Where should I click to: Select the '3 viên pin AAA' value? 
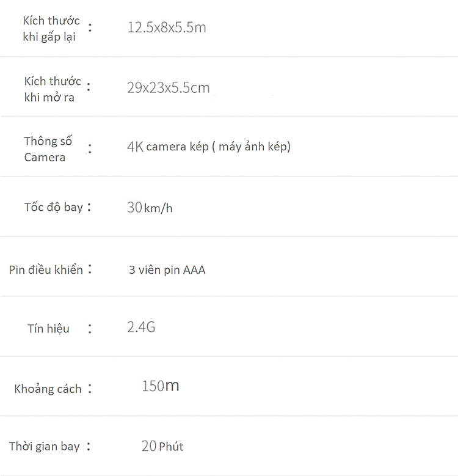point(167,270)
